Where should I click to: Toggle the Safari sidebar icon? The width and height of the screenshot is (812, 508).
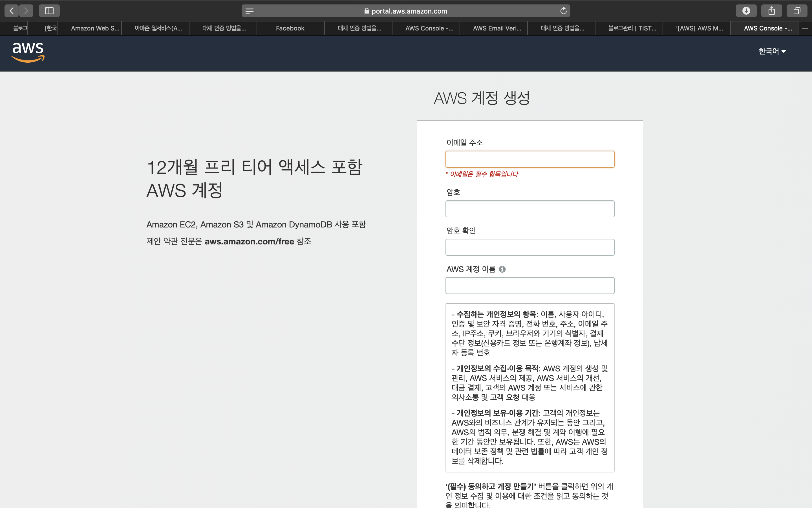49,11
